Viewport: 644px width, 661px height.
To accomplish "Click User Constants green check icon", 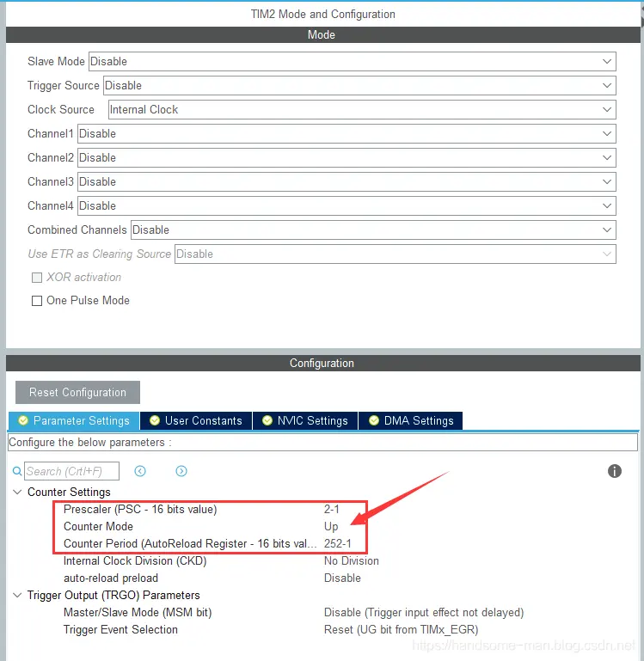I will [x=155, y=420].
